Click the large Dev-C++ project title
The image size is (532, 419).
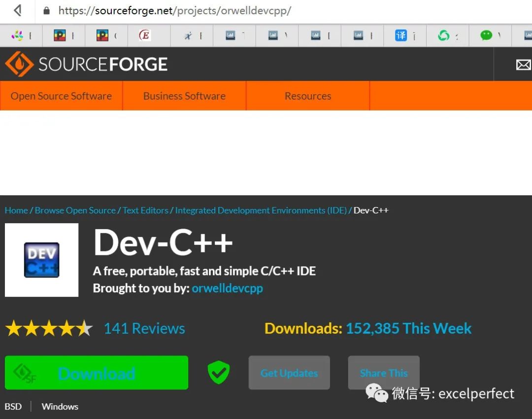pos(163,243)
